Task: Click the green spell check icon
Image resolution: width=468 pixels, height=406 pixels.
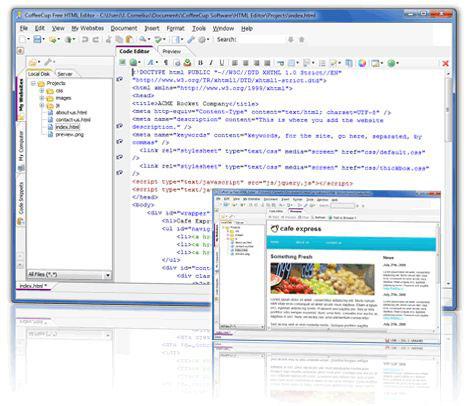Action: pyautogui.click(x=158, y=40)
